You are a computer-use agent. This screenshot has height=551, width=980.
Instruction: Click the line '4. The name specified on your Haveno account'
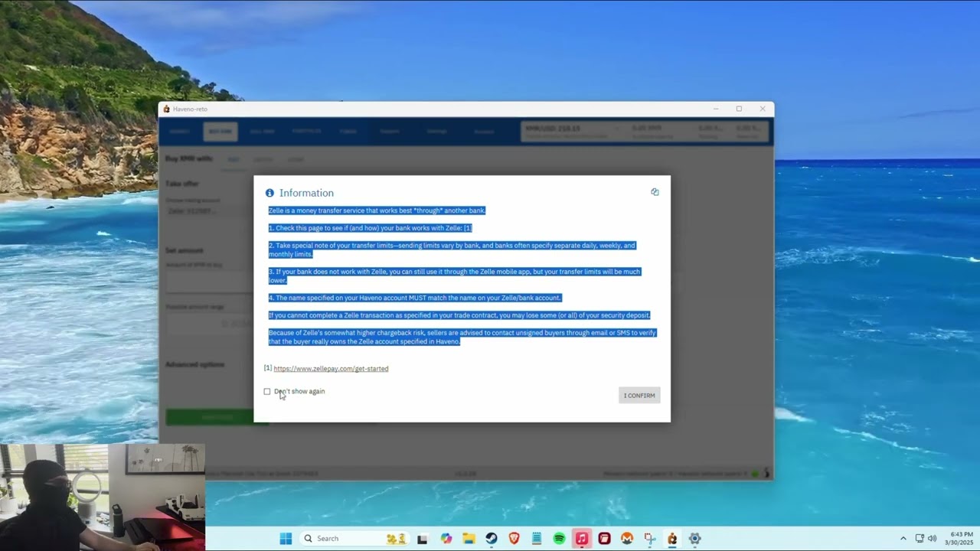point(414,298)
